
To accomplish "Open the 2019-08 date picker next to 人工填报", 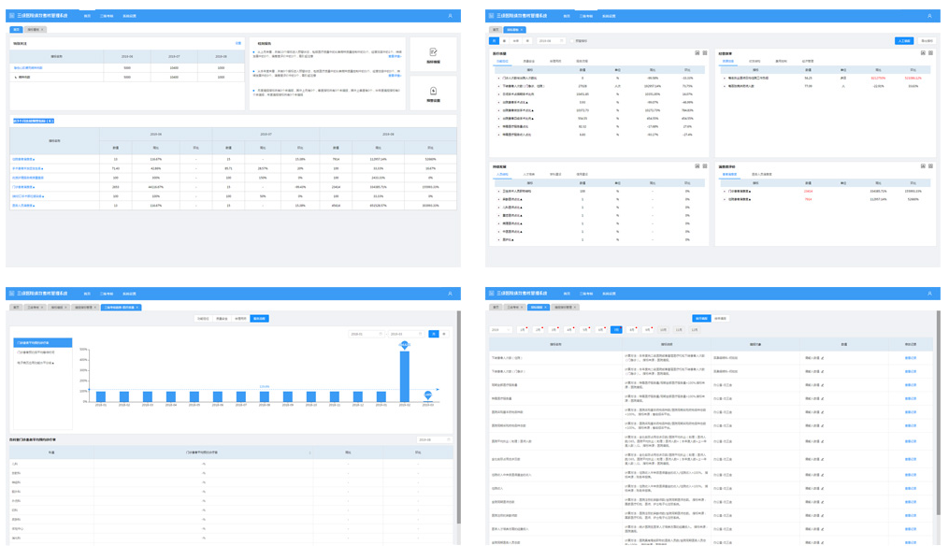I will (550, 41).
